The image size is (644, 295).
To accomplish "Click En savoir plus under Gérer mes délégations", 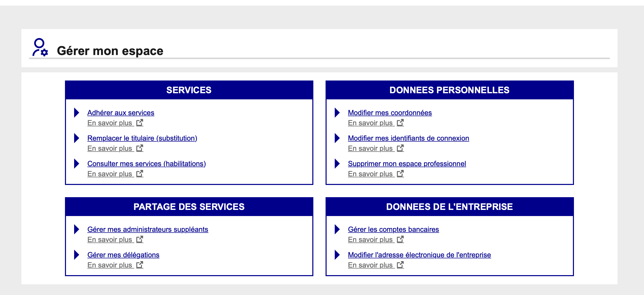I will pyautogui.click(x=110, y=265).
